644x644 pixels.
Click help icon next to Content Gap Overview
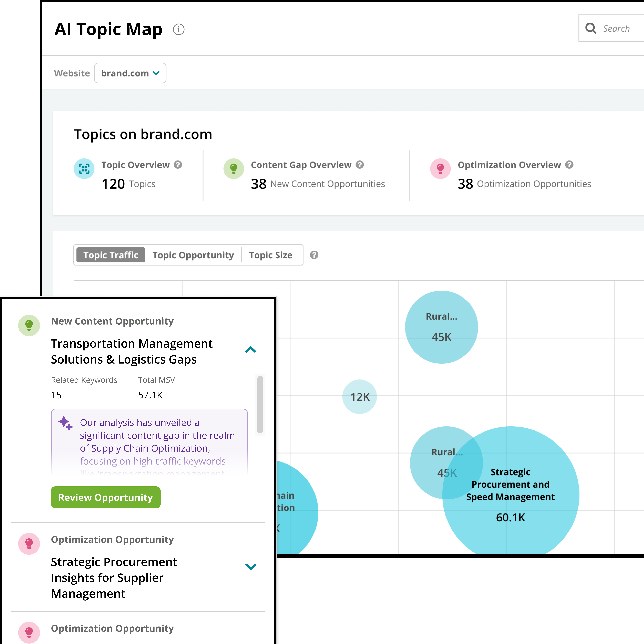point(360,165)
